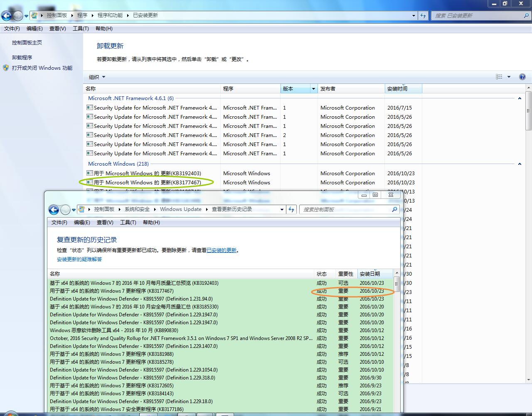532x416 pixels.
Task: Click control panel icon in top address bar
Action: click(34, 15)
